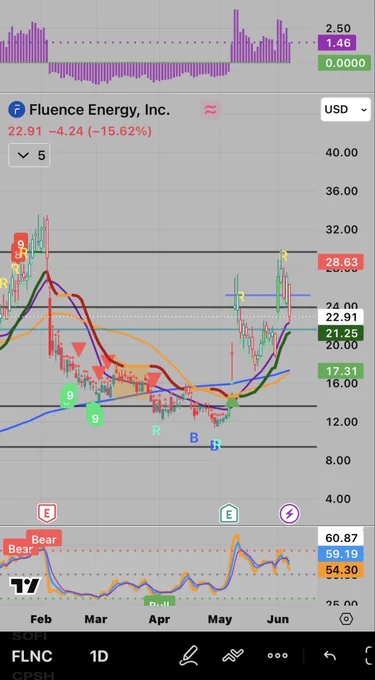Tap the green up-triangle buy signal
This screenshot has width=375, height=680.
(x=232, y=401)
